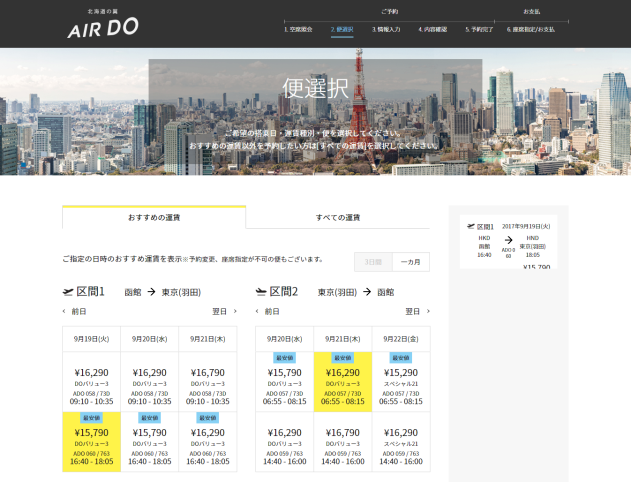Viewport: 631px width, 482px height.
Task: Click 9月20日(水) date header in 区間2
Action: tap(285, 339)
